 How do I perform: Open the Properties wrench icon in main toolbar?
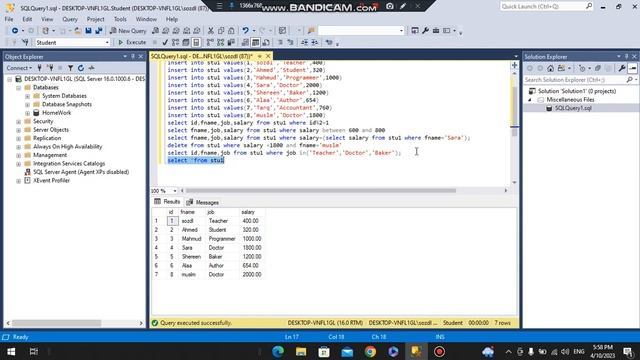425,31
